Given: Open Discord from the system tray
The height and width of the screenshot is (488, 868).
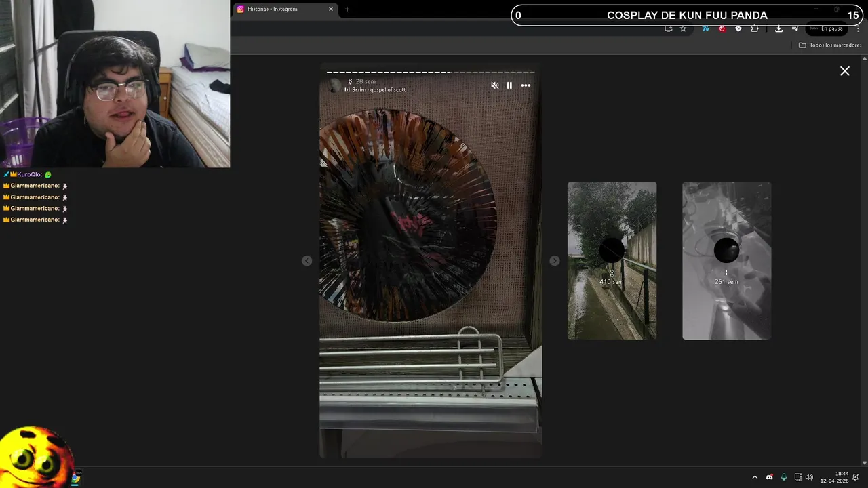Looking at the screenshot, I should [769, 477].
